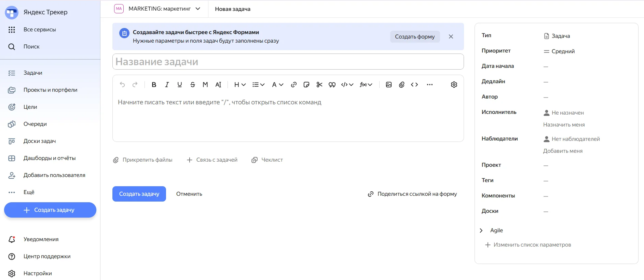The image size is (644, 280).
Task: Open the heading H dropdown
Action: [240, 85]
